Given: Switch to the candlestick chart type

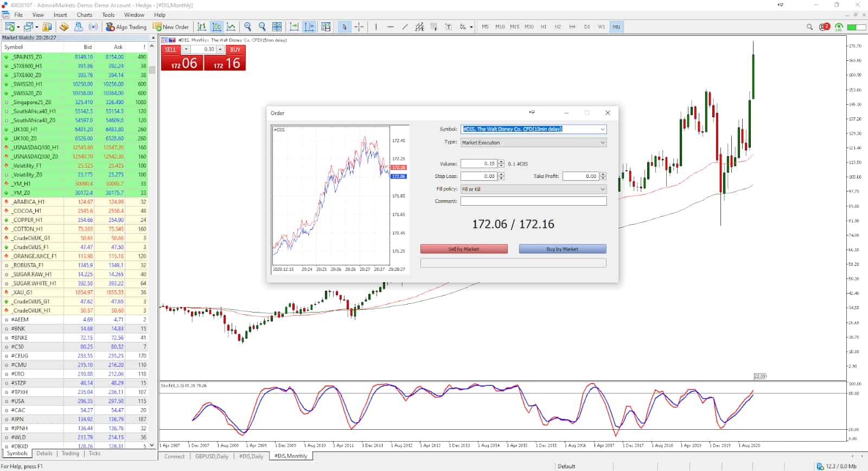Looking at the screenshot, I should coord(216,27).
